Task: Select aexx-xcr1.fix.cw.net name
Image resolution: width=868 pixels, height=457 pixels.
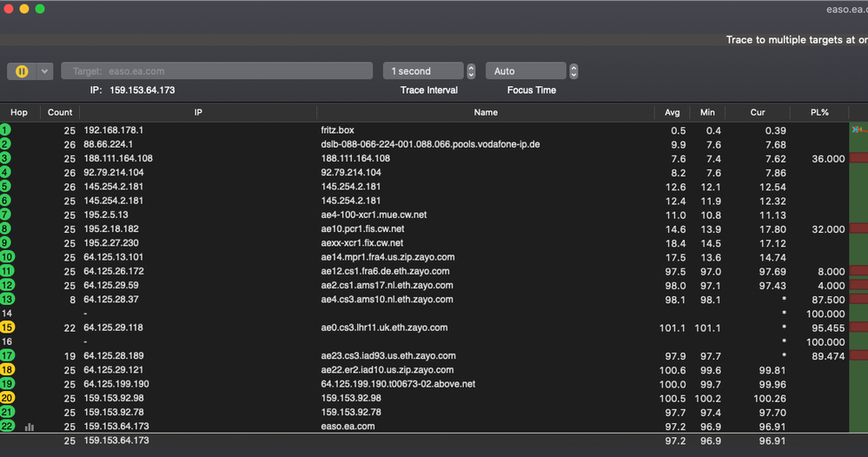Action: pos(362,242)
